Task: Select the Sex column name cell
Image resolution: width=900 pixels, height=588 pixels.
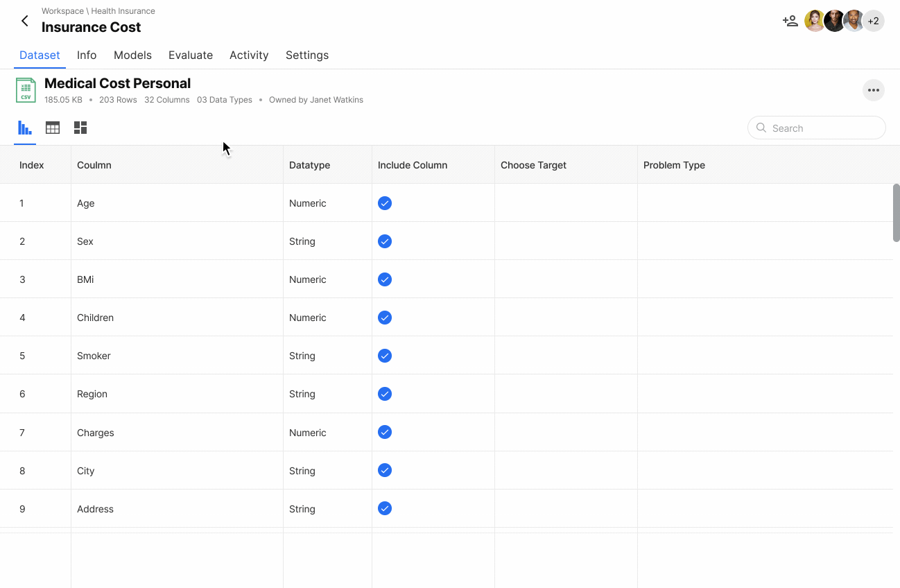Action: (177, 241)
